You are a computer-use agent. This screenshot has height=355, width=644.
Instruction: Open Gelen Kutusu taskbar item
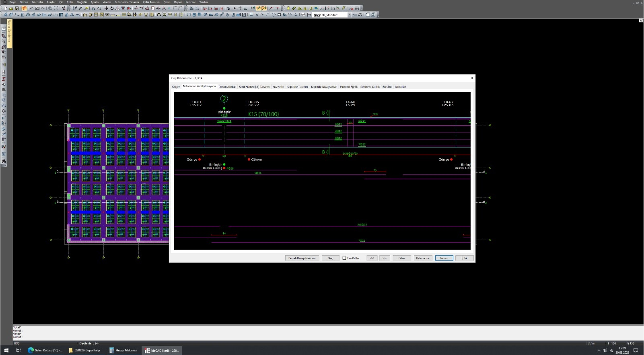pos(45,350)
